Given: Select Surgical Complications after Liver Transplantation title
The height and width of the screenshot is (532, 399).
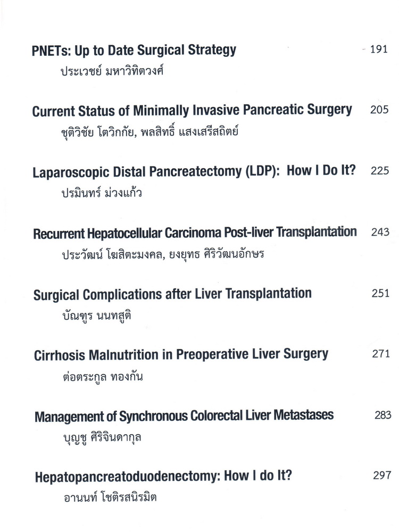Looking at the screenshot, I should coord(172,294).
